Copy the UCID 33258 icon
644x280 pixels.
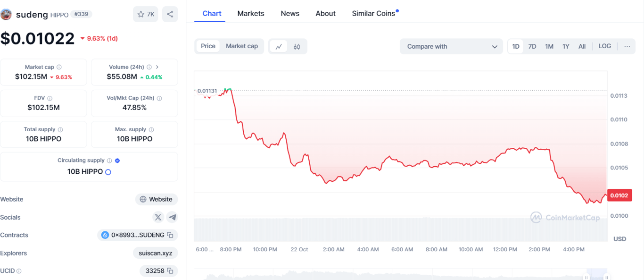tap(170, 271)
